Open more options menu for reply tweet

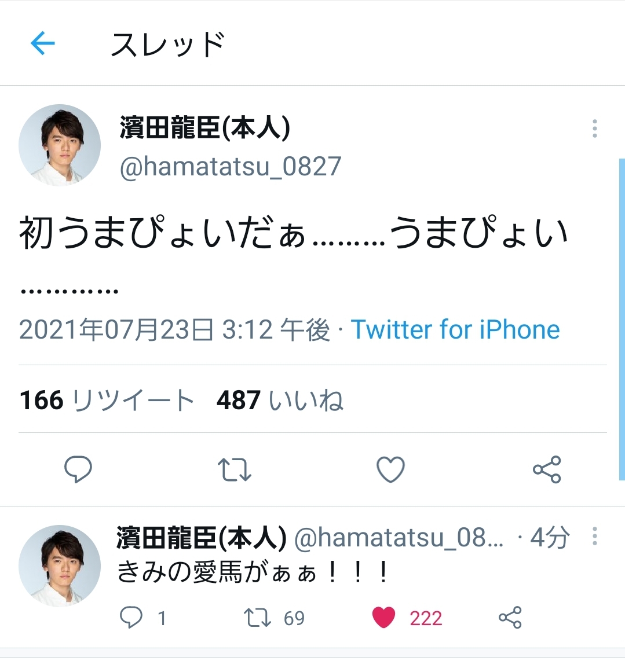[594, 537]
